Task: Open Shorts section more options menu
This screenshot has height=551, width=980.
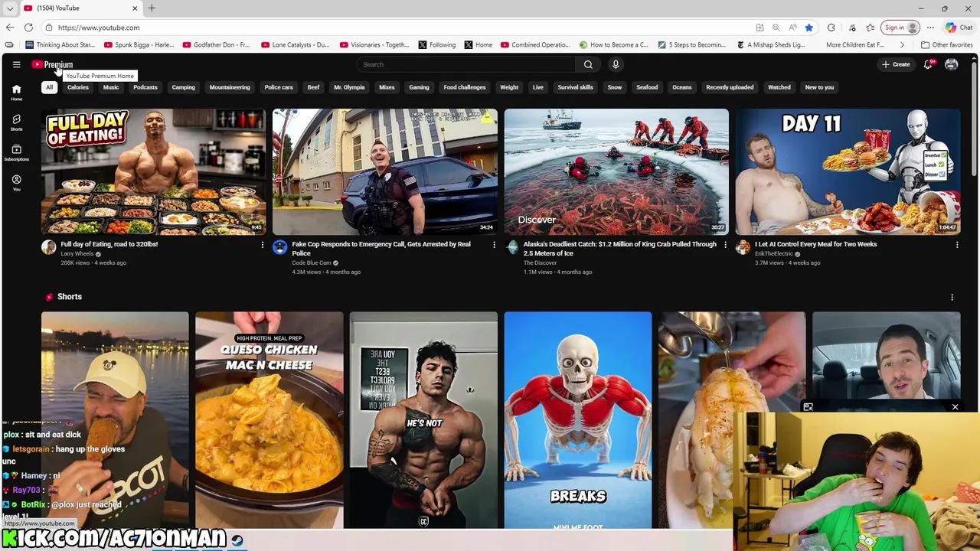Action: click(x=952, y=297)
